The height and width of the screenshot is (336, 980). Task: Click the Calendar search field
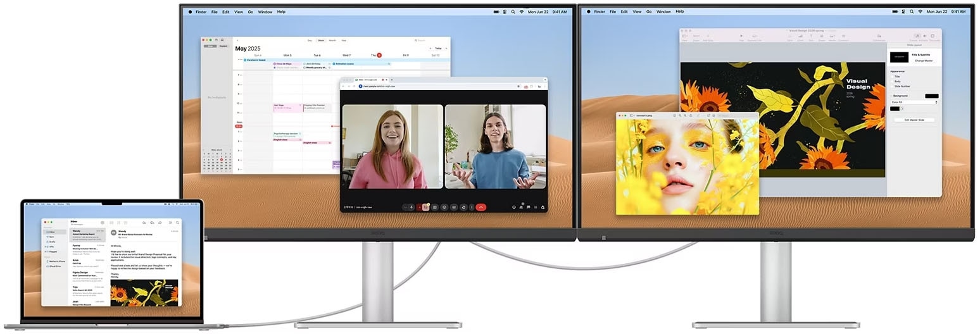pos(432,40)
